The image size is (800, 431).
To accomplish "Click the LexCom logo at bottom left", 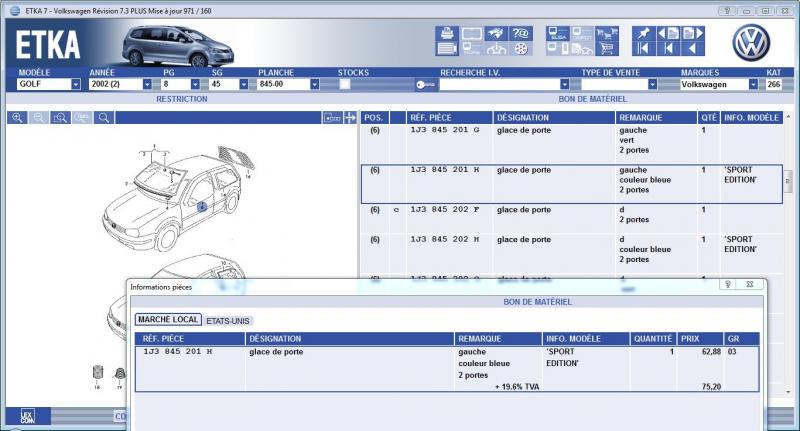I will click(28, 416).
